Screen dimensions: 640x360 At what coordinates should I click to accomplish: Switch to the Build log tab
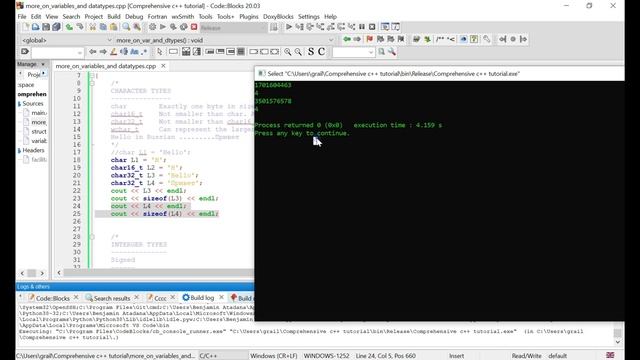point(202,298)
